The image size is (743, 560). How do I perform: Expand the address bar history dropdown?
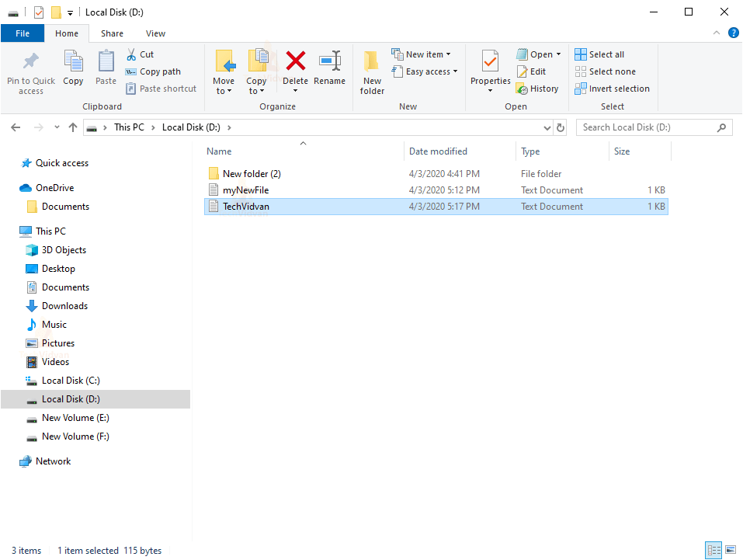[547, 127]
